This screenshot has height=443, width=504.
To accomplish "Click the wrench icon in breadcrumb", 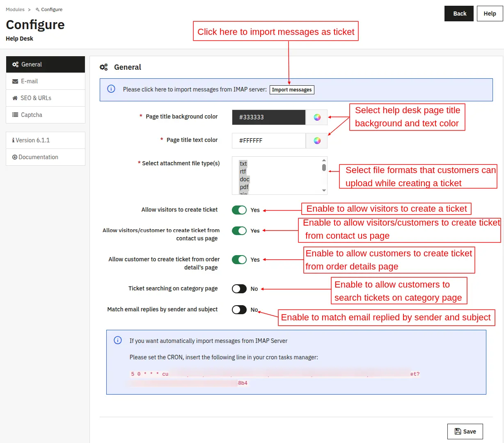I will click(x=38, y=9).
